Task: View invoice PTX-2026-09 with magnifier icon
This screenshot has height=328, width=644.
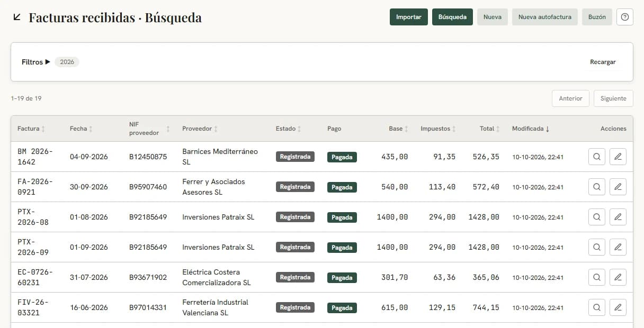Action: (597, 247)
